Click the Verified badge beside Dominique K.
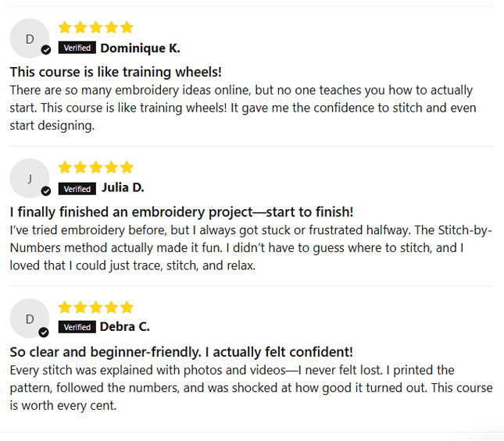Viewport: 504px width, 441px height. 77,48
